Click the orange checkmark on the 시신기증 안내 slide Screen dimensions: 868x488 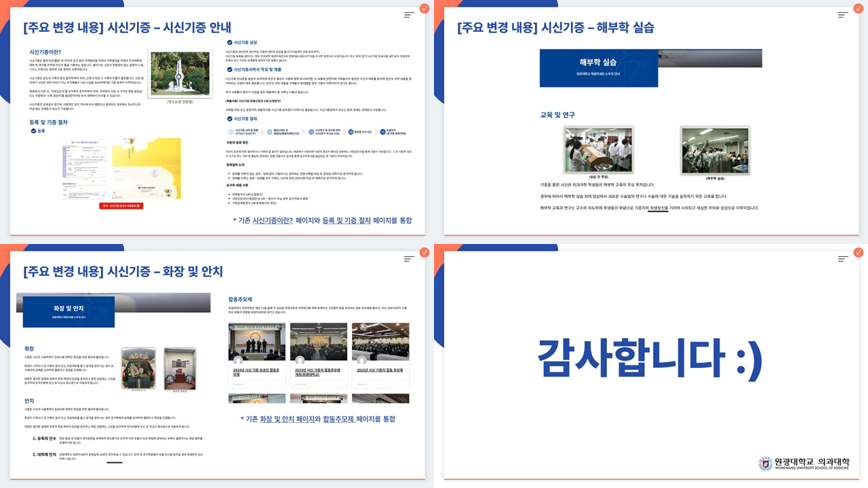coord(424,9)
